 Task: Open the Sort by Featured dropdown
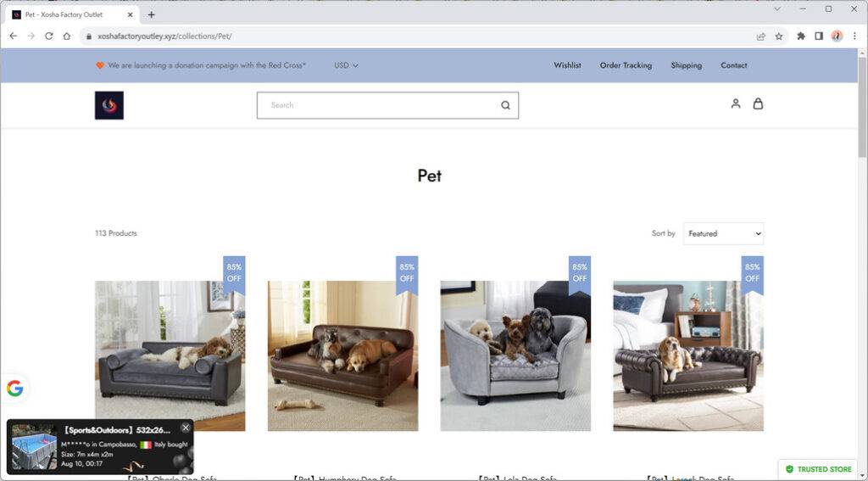pos(724,234)
